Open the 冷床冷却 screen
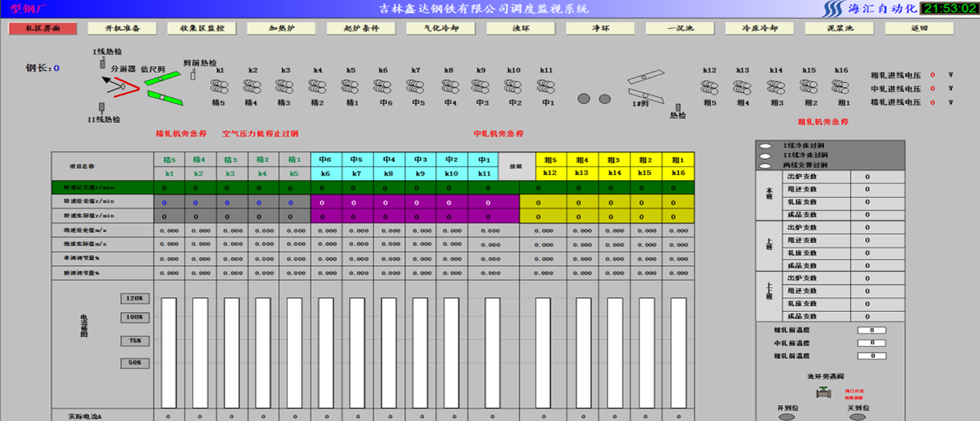Image resolution: width=980 pixels, height=421 pixels. (760, 29)
